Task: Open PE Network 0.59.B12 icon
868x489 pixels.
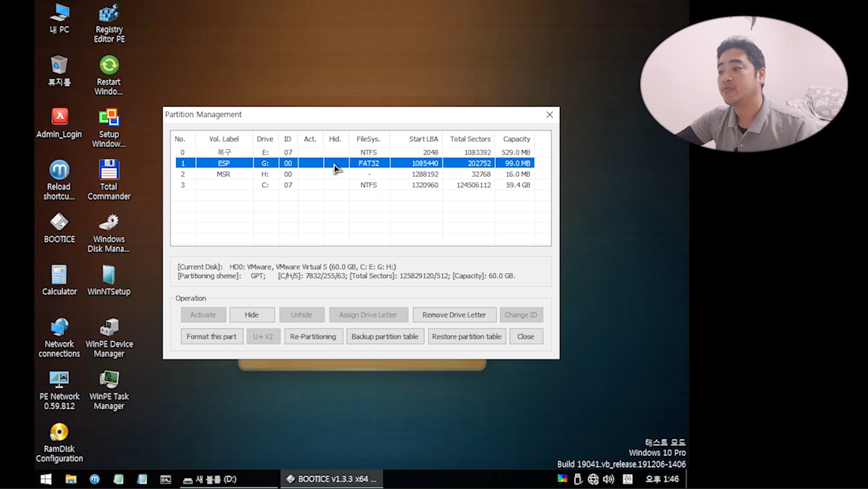Action: (x=59, y=390)
